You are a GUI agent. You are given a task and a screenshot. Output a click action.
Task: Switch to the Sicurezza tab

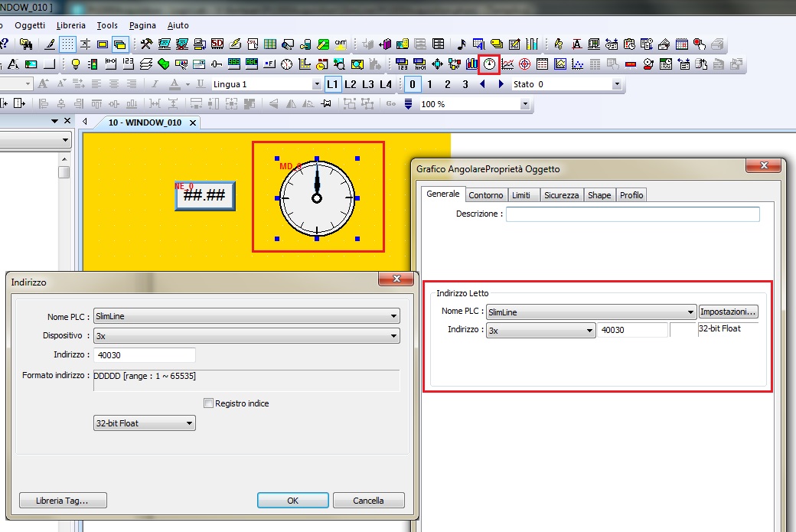pyautogui.click(x=562, y=195)
